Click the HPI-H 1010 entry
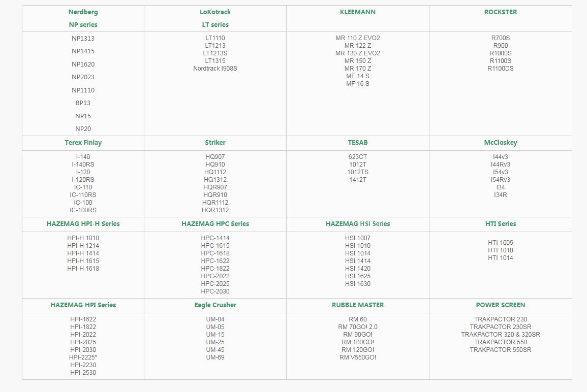587x392 pixels. pos(83,238)
